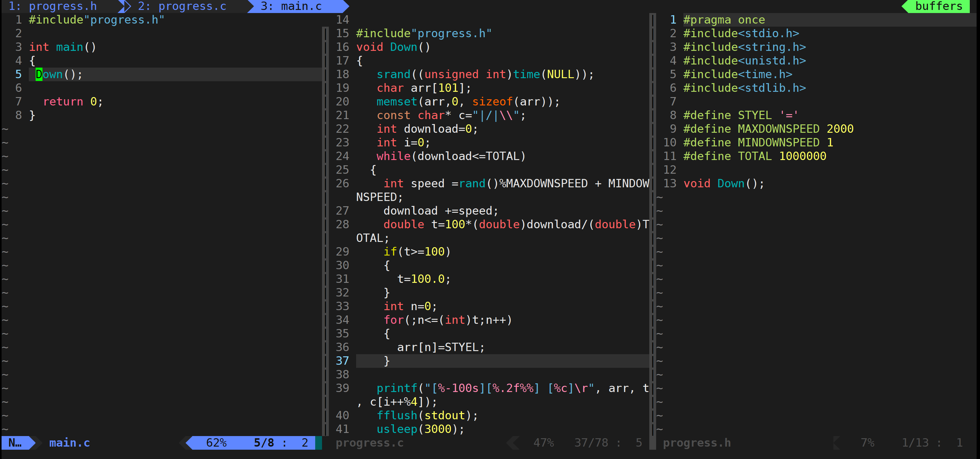This screenshot has height=459, width=980.
Task: Click vertical split separator between main.c and progress.c
Action: click(x=325, y=228)
